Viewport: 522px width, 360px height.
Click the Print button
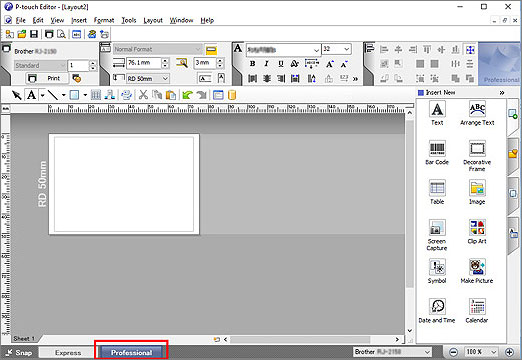(47, 78)
